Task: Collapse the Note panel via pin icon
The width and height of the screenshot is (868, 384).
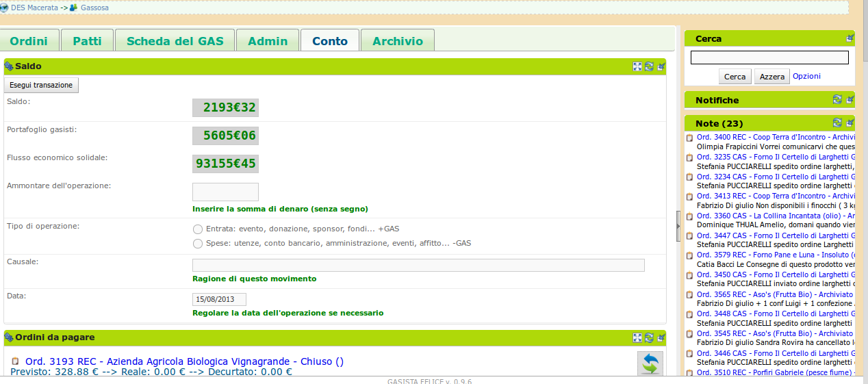Action: tap(850, 123)
